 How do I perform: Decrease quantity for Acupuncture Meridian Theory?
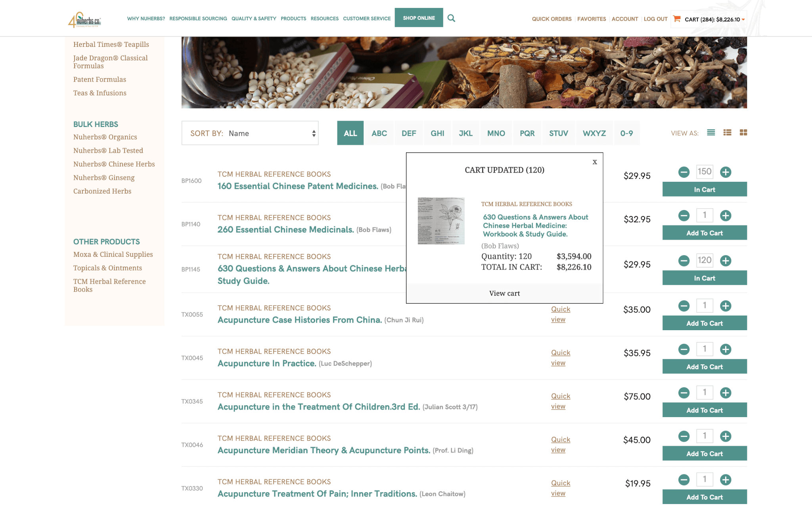(684, 436)
